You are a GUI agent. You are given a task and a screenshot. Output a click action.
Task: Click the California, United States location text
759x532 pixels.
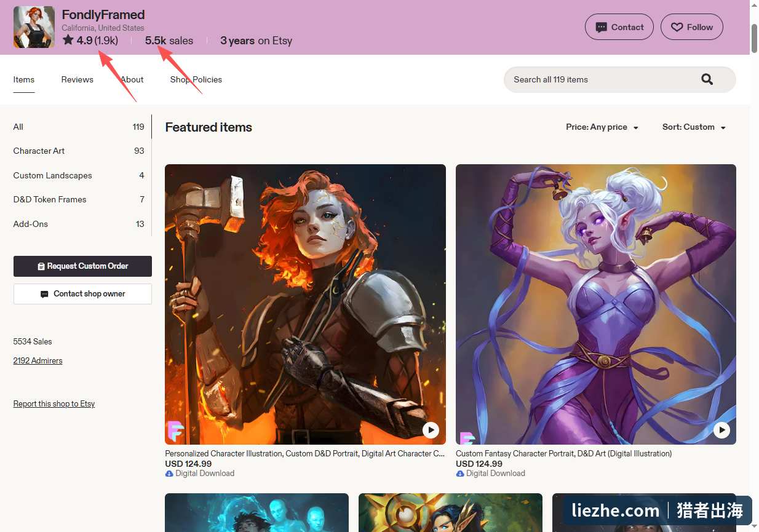[103, 28]
